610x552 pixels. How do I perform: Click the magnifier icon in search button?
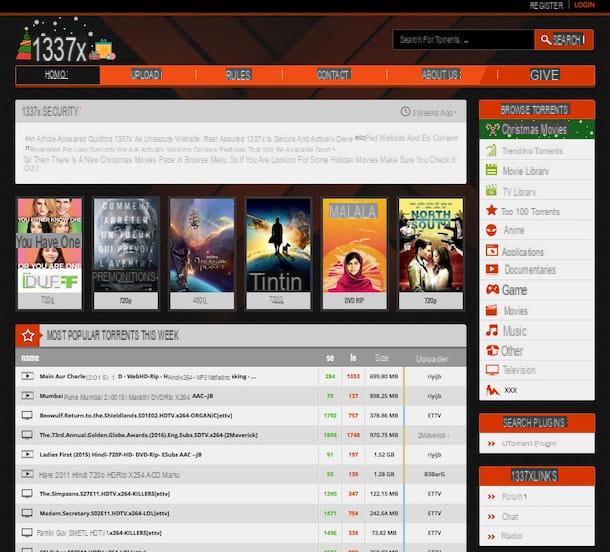[545, 40]
